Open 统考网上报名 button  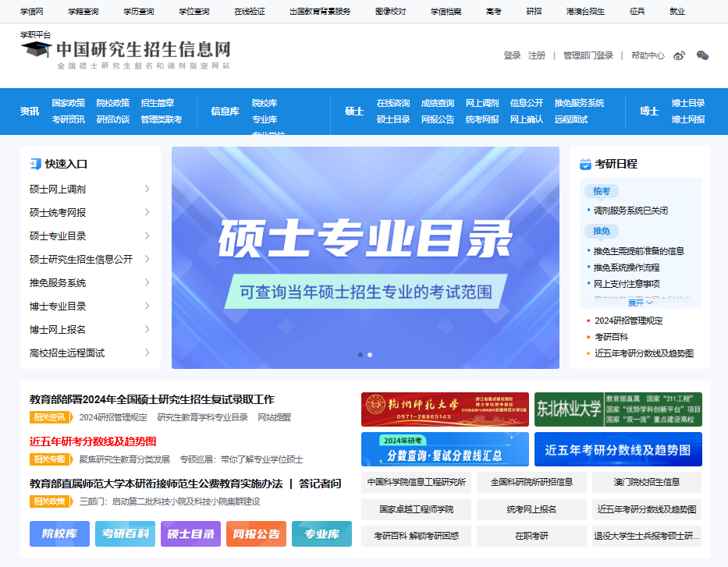[531, 509]
